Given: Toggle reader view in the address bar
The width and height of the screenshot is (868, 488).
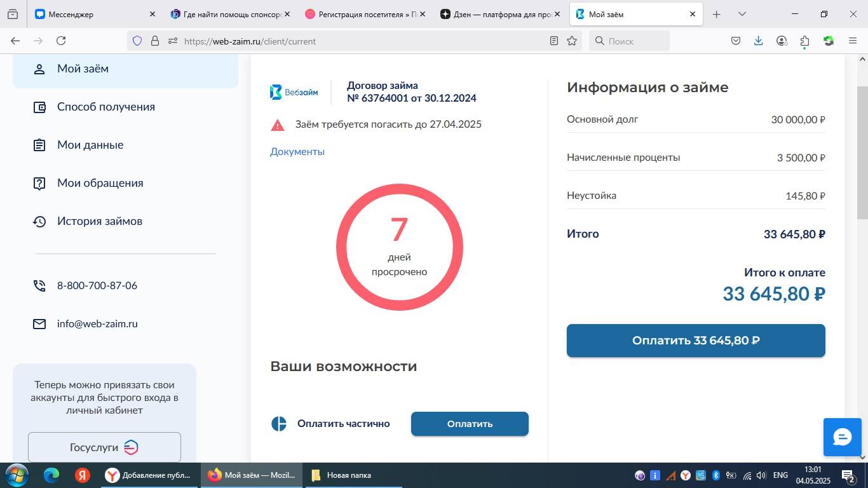Looking at the screenshot, I should coord(554,41).
